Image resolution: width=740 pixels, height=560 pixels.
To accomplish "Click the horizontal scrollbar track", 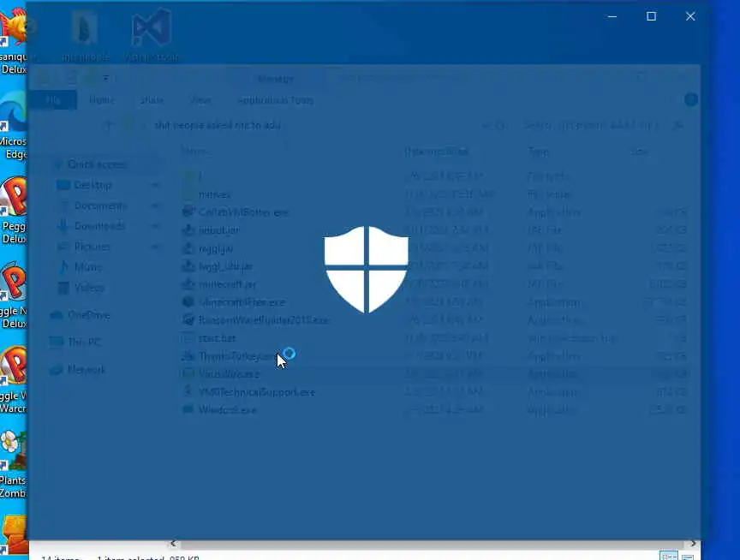I will pos(432,544).
